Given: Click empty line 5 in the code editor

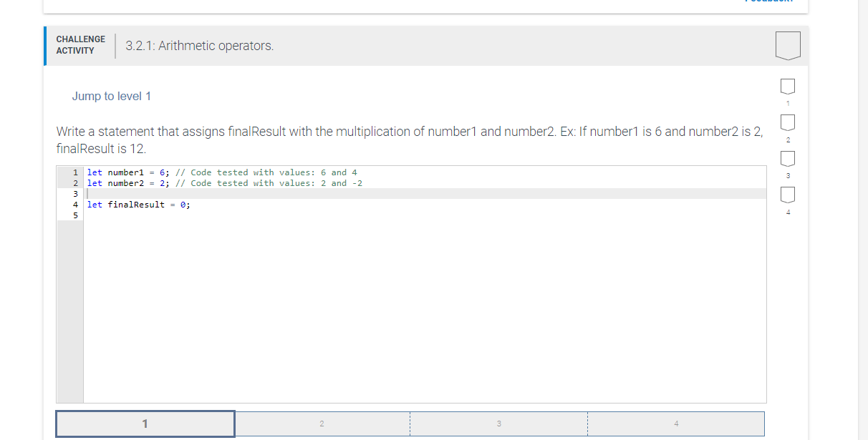Looking at the screenshot, I should (143, 215).
